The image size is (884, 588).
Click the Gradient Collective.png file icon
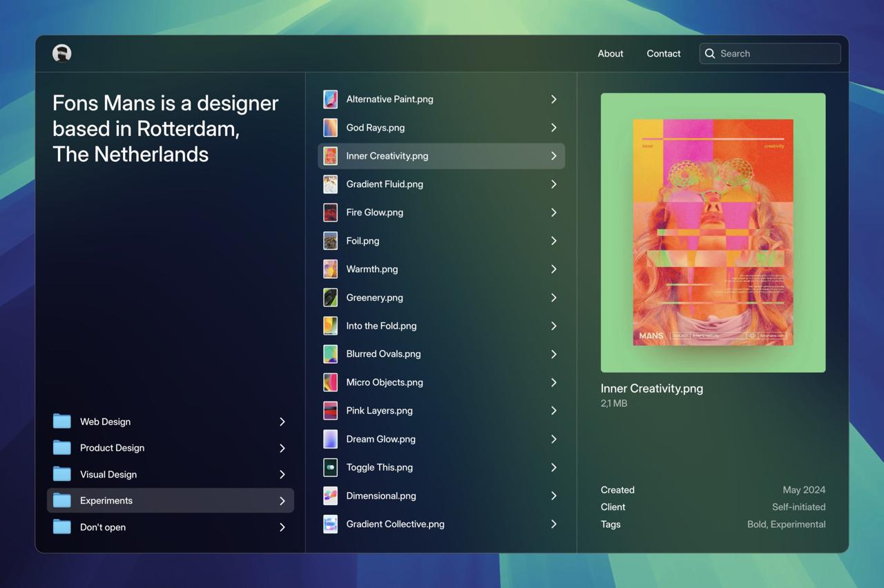(x=331, y=524)
